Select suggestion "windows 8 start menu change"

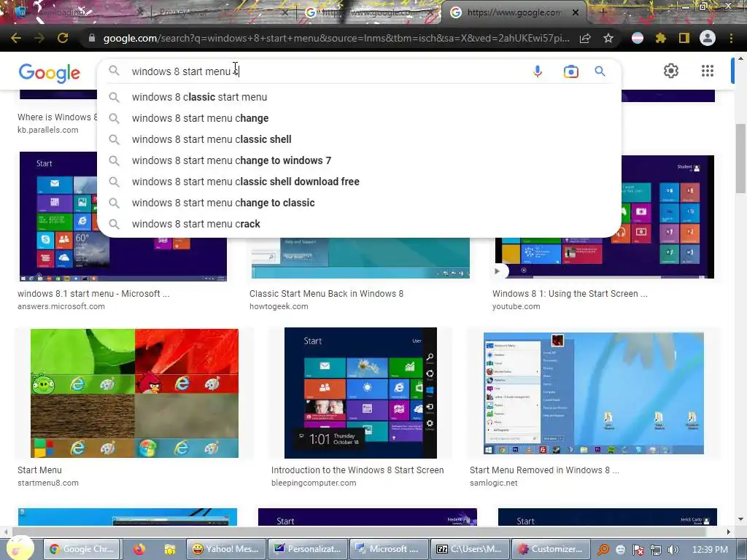click(x=359, y=118)
